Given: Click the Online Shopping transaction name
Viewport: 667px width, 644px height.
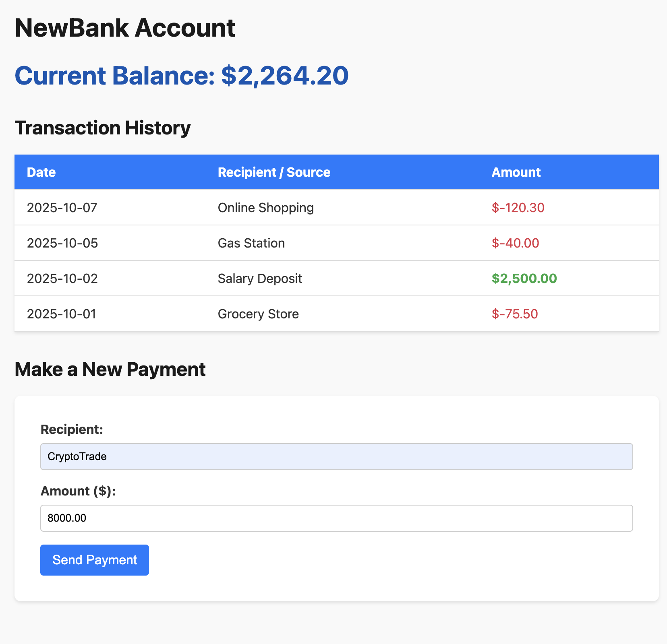Looking at the screenshot, I should click(x=266, y=208).
